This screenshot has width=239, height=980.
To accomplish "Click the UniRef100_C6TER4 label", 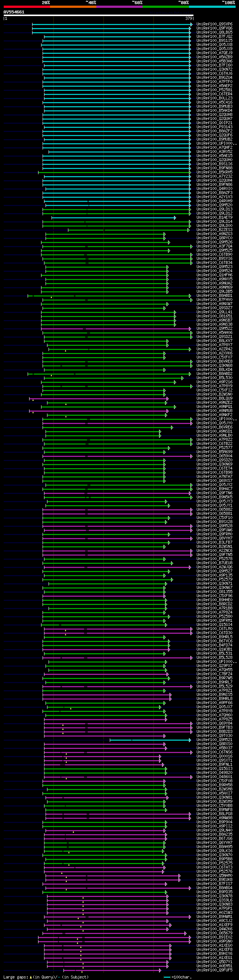I will point(214,94).
